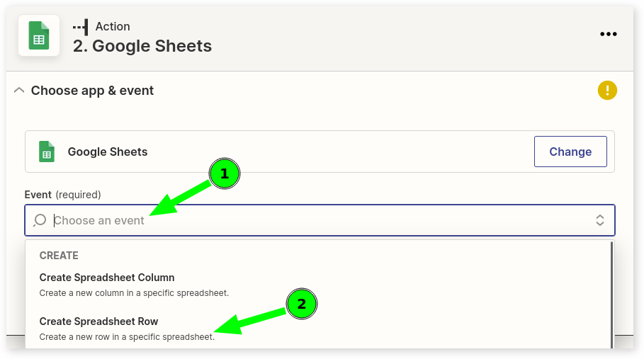
Task: Click the green annotation marker numbered 2
Action: [301, 304]
